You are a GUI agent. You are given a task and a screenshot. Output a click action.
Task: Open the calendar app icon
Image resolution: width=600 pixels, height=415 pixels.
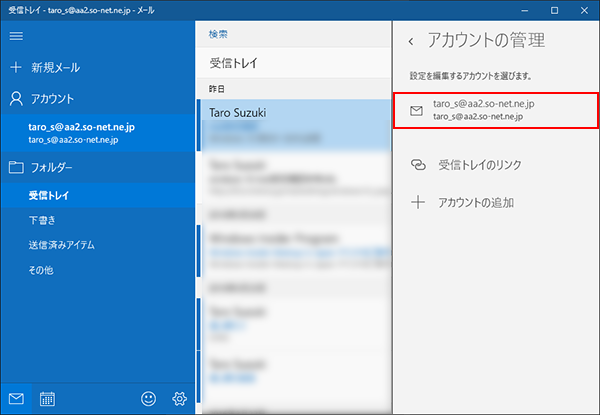pos(47,398)
